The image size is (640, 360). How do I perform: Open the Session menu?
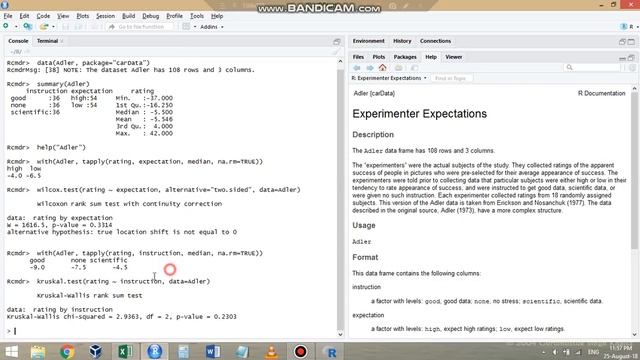tap(105, 16)
